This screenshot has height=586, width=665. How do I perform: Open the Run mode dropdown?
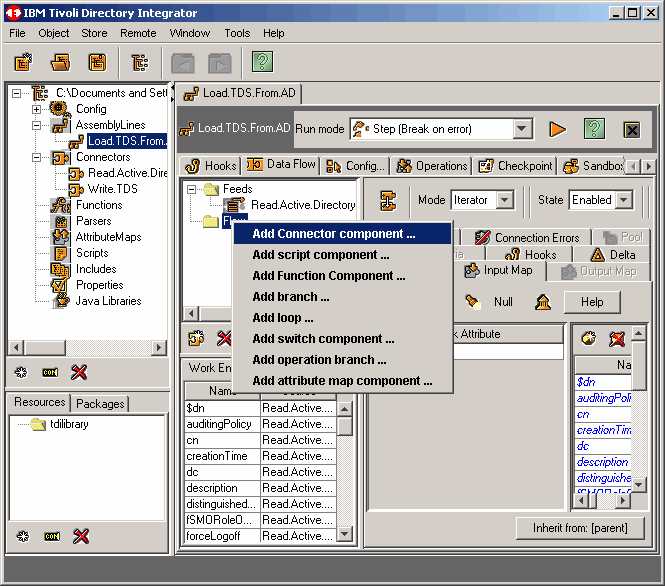tap(522, 129)
